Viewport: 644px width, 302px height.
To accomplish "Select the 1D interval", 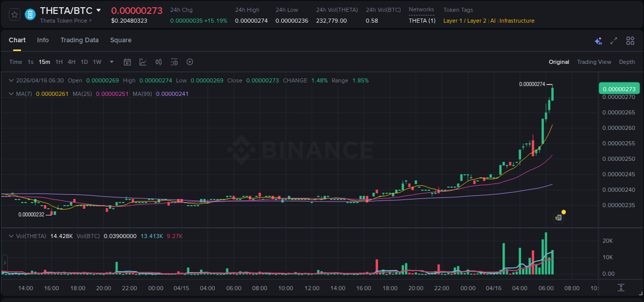I will pyautogui.click(x=84, y=62).
